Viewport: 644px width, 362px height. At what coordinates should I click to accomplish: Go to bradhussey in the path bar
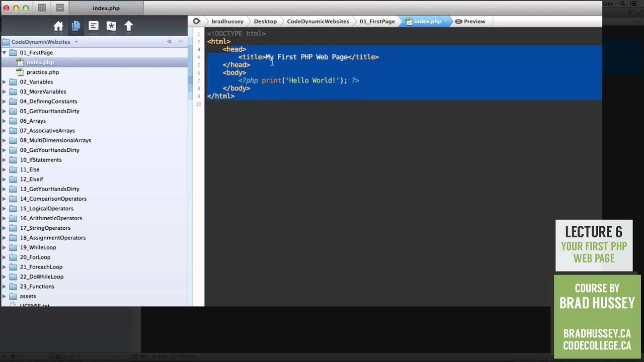(x=227, y=22)
